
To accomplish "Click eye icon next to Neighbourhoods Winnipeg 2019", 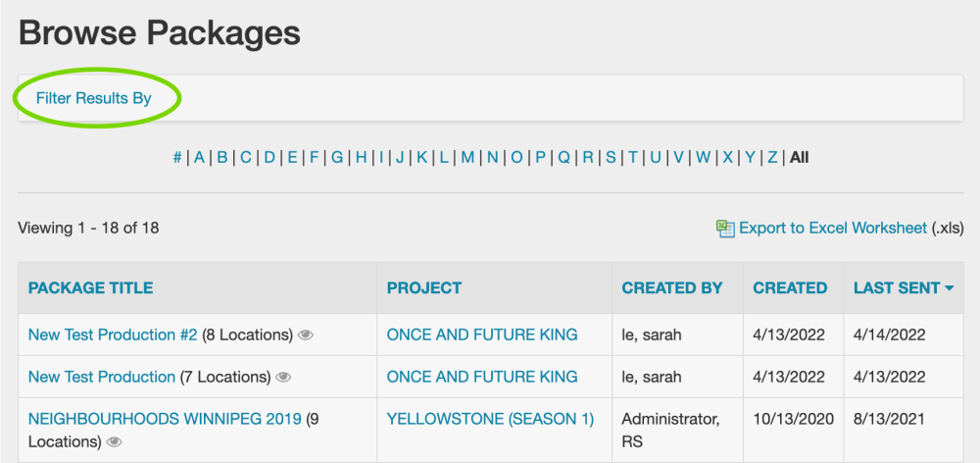I will coord(114,442).
